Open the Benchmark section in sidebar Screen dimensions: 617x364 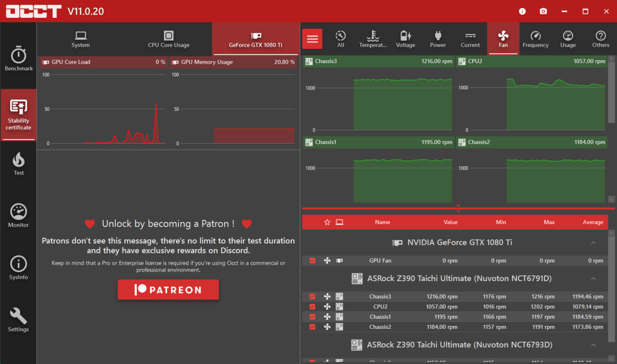(18, 59)
